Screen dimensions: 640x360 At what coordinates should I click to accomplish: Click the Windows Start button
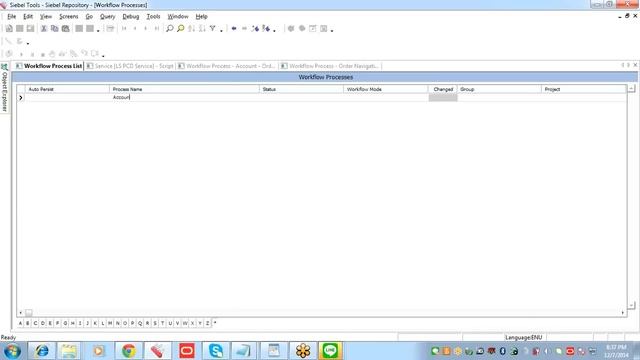(12, 351)
